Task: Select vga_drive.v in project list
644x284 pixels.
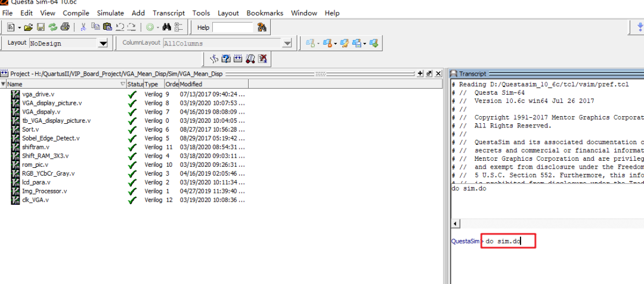Action: pos(38,94)
